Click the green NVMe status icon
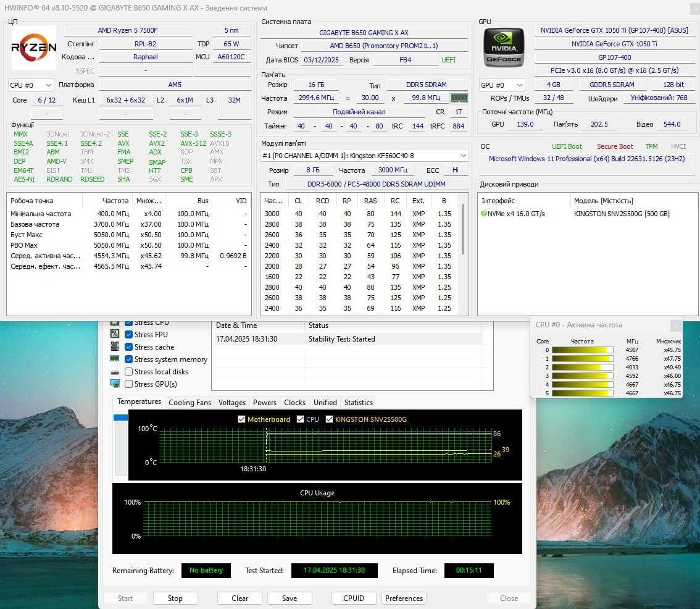 (x=483, y=214)
